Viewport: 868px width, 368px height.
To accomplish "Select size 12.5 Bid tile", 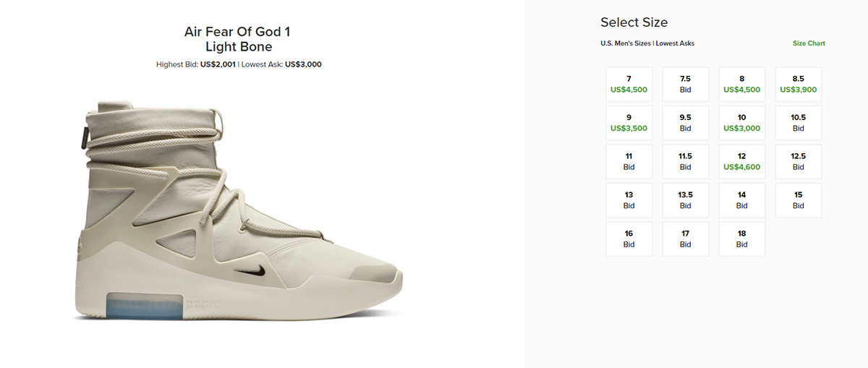I will click(x=798, y=161).
